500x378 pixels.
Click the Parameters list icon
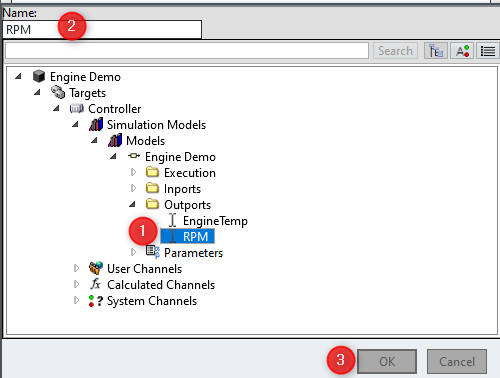(153, 252)
